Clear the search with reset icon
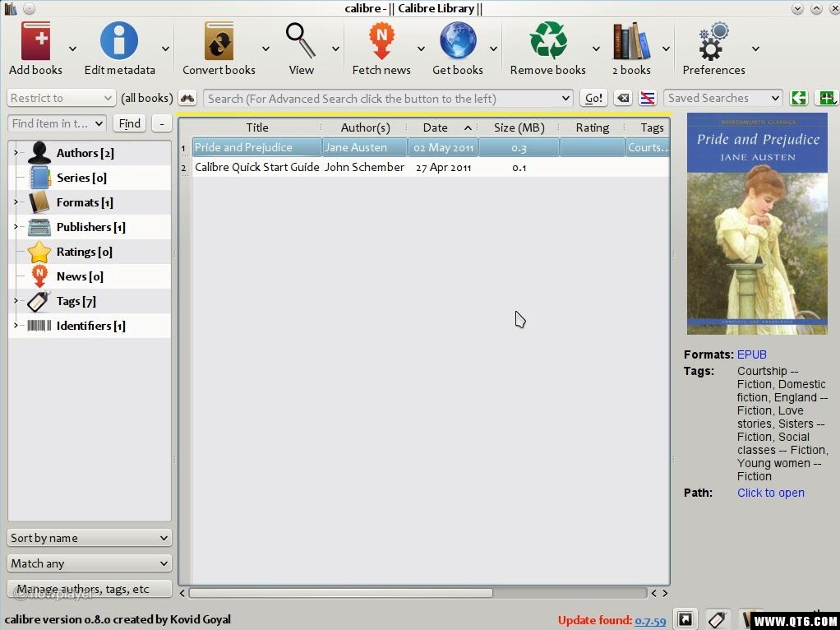 point(622,98)
